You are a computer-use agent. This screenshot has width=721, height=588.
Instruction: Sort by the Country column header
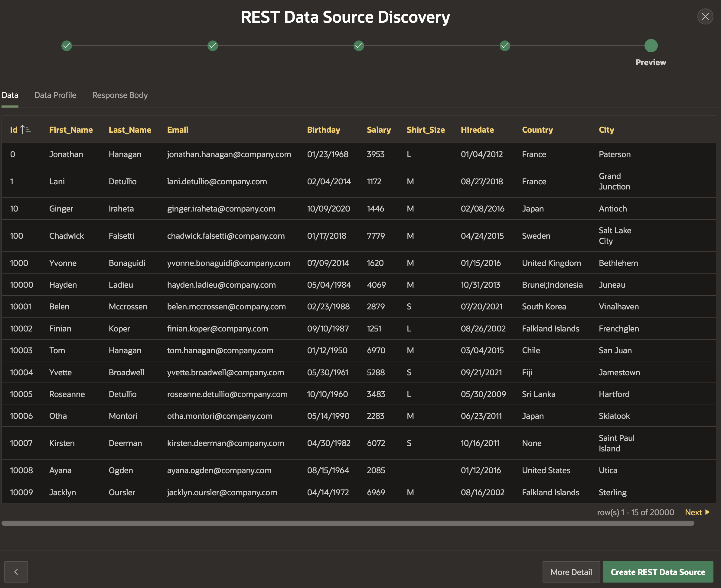(x=537, y=130)
